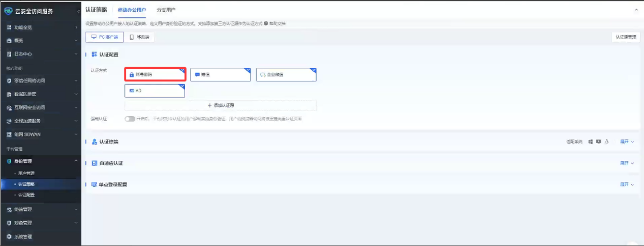Click the help question-mark icon before 帮助文档

(x=266, y=23)
